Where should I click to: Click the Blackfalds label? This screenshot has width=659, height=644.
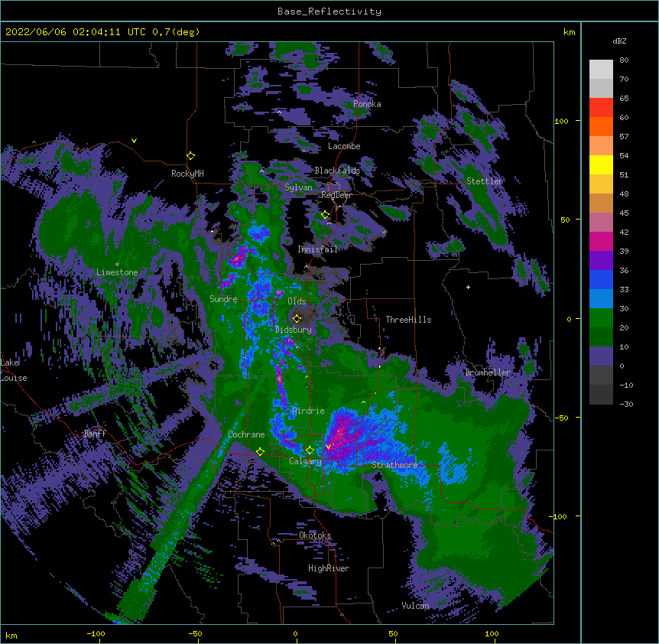(x=337, y=171)
